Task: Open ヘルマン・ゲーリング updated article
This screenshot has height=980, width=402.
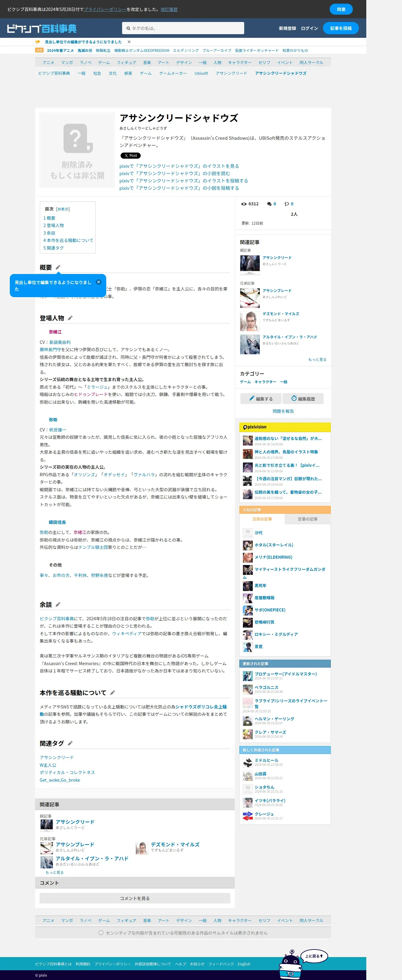Action: (x=274, y=719)
